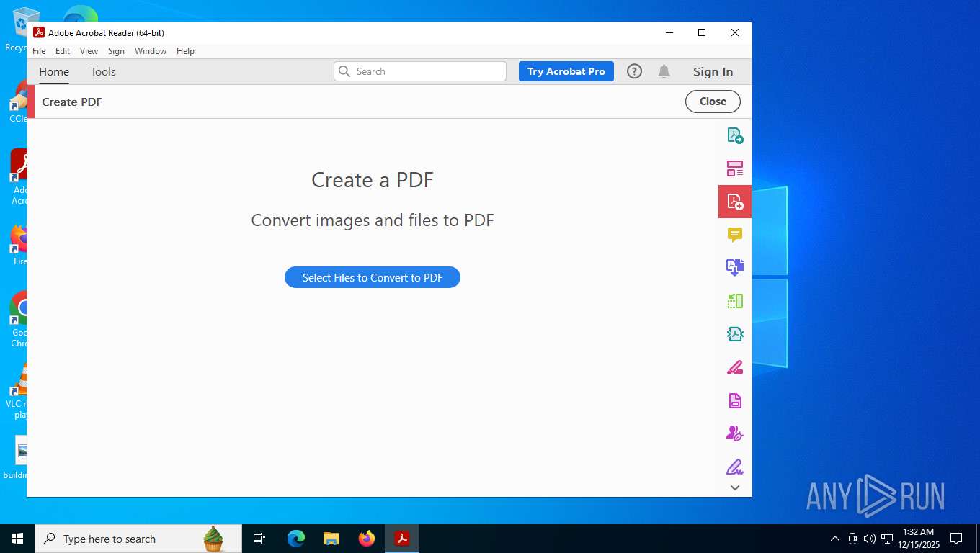Focus the Acrobat Search field
This screenshot has width=980, height=553.
coord(420,71)
